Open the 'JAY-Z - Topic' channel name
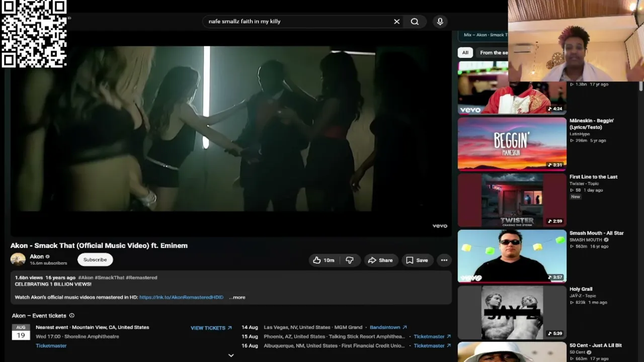644x362 pixels. tap(582, 296)
